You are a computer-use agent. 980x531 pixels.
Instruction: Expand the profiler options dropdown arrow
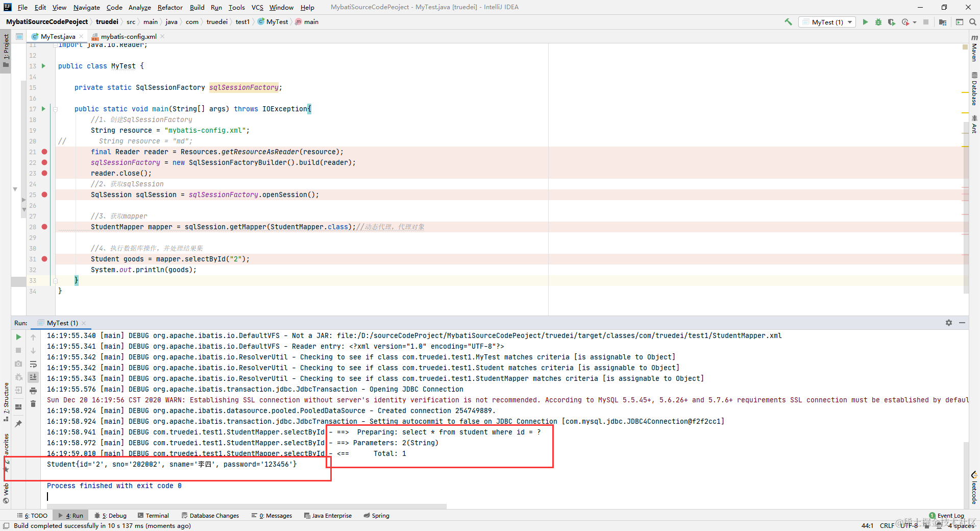pyautogui.click(x=915, y=22)
